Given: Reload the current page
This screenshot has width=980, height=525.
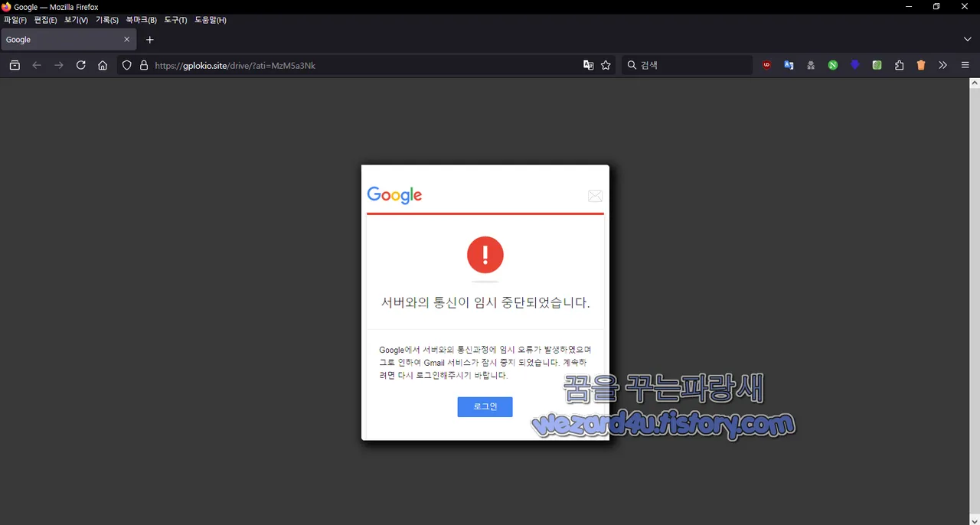Looking at the screenshot, I should [x=81, y=66].
